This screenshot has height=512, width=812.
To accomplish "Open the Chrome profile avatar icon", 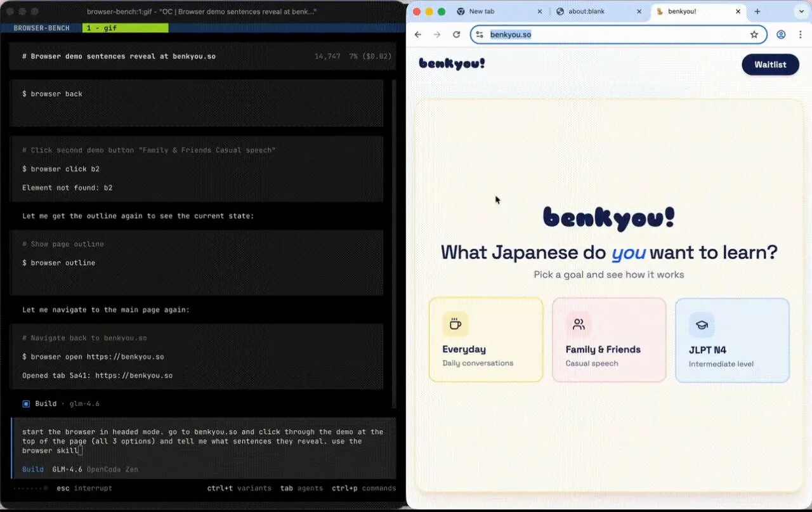I will [781, 34].
